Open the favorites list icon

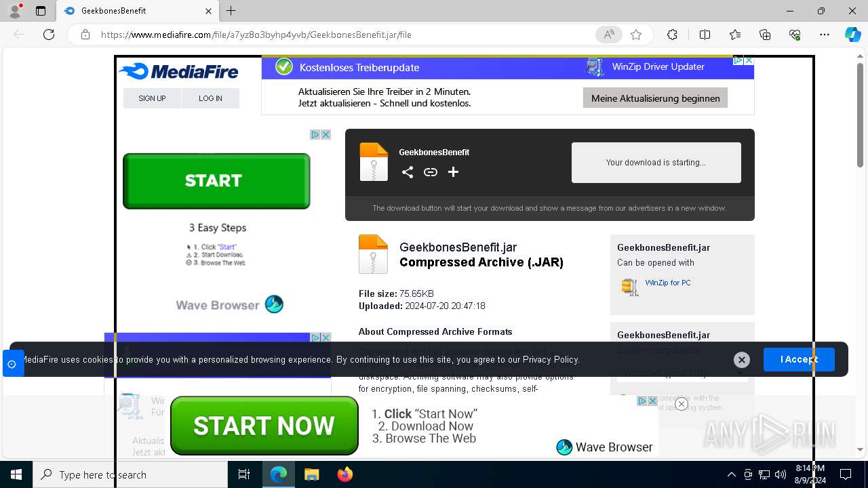click(735, 35)
